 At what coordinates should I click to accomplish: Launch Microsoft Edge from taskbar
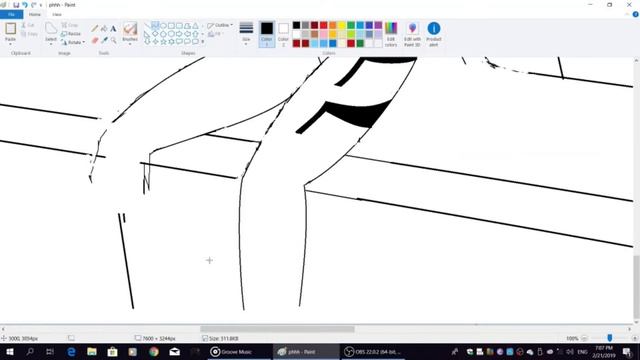(x=71, y=352)
